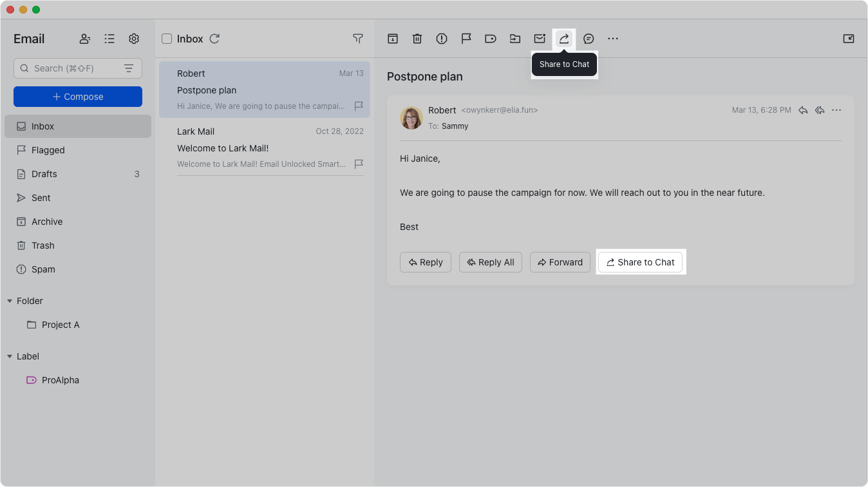The width and height of the screenshot is (868, 487).
Task: Toggle the flag on Robert's email in the list
Action: (x=359, y=106)
